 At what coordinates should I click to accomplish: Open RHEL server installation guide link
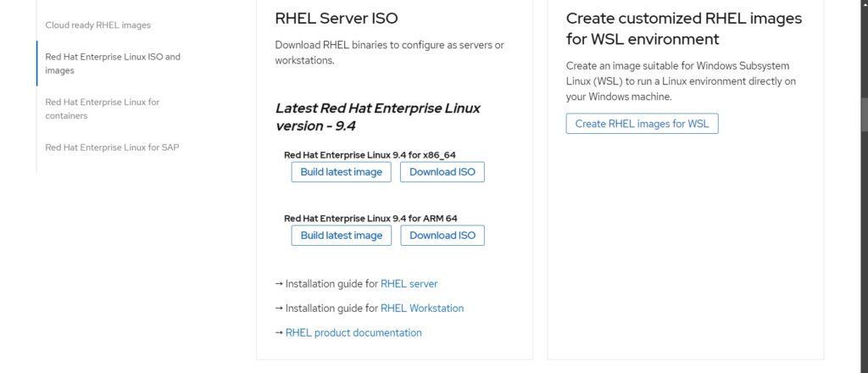tap(409, 284)
